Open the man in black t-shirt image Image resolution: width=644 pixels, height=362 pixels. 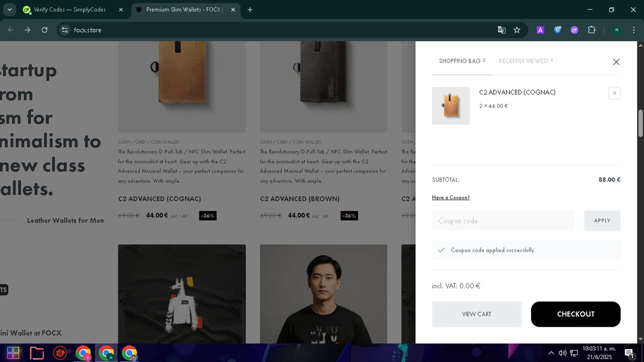pyautogui.click(x=323, y=294)
